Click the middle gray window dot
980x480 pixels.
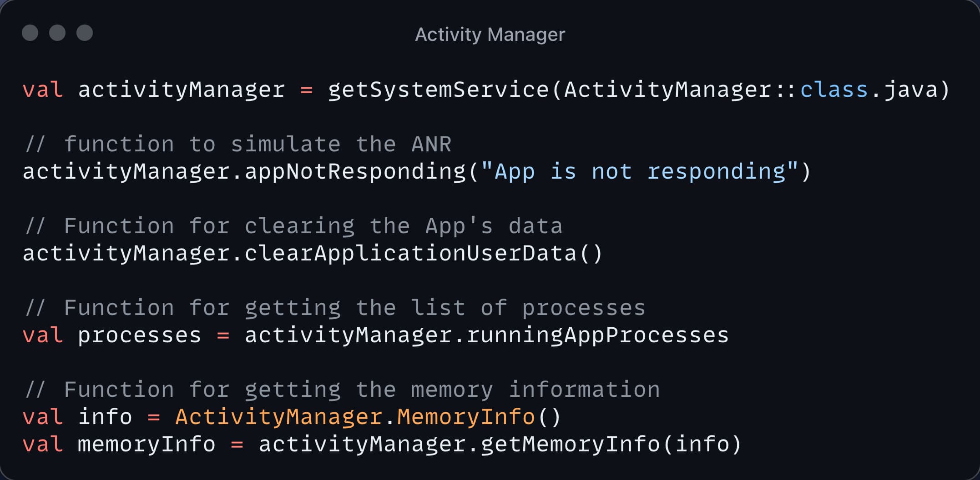(x=57, y=33)
